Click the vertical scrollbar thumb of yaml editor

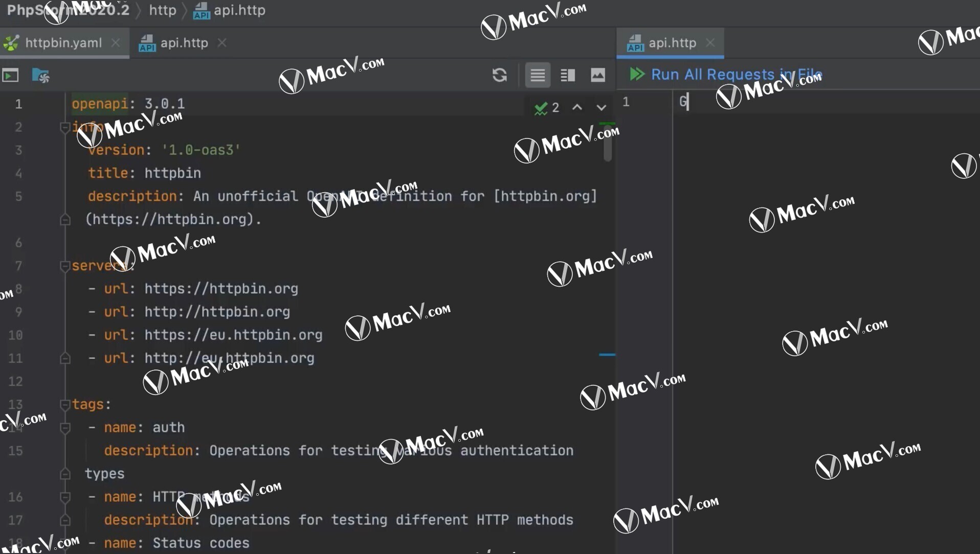click(608, 143)
